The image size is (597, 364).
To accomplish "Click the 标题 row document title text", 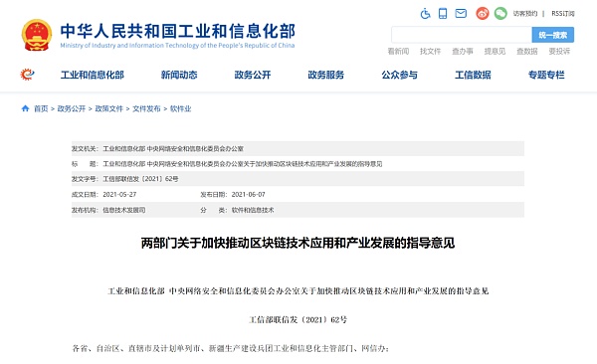I will coord(243,164).
